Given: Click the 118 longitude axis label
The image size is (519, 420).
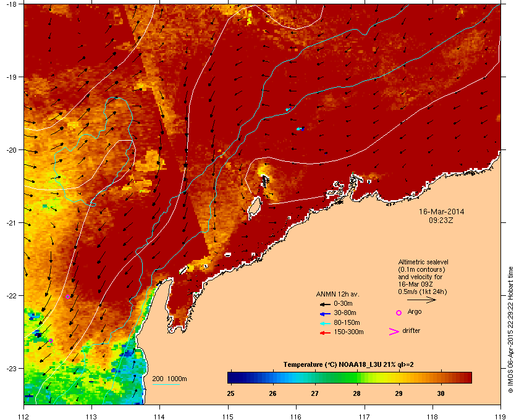Looking at the screenshot, I should (x=432, y=417).
